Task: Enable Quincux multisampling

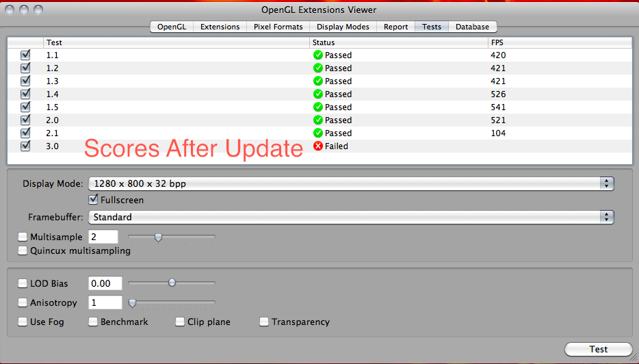Action: click(23, 250)
